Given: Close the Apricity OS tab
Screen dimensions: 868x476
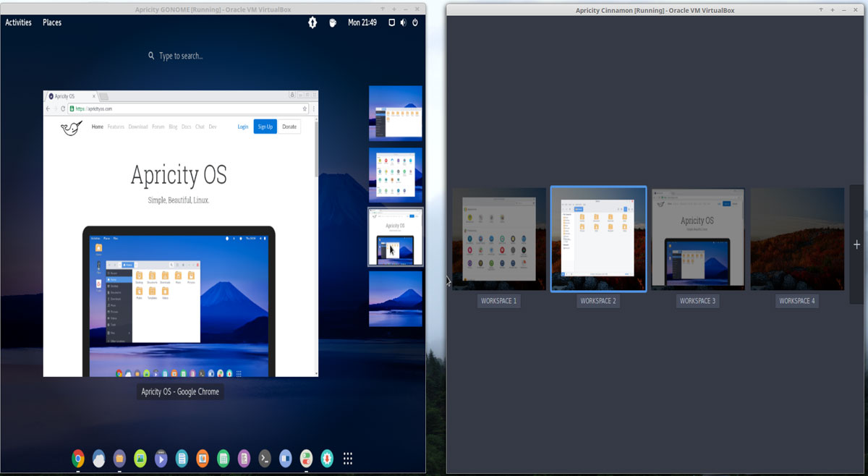Looking at the screenshot, I should pyautogui.click(x=93, y=96).
